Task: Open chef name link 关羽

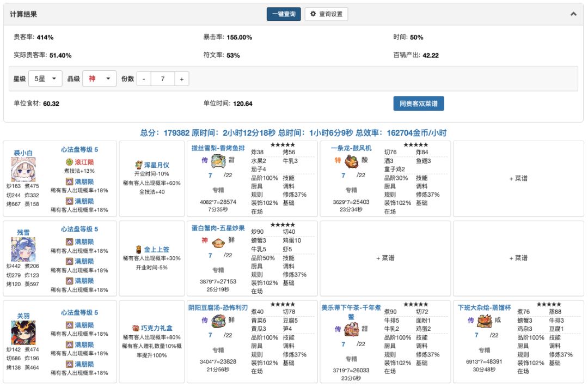Action: pyautogui.click(x=23, y=316)
